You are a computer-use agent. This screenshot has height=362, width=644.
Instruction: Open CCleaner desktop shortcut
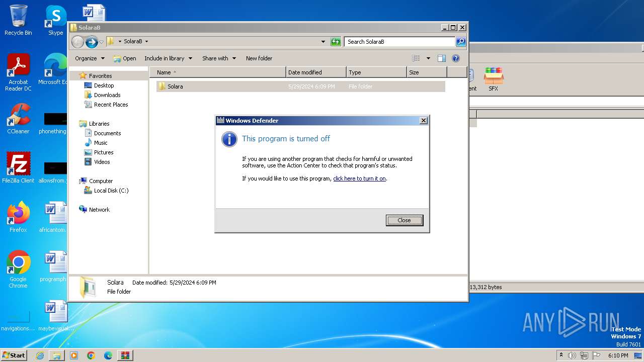[18, 119]
